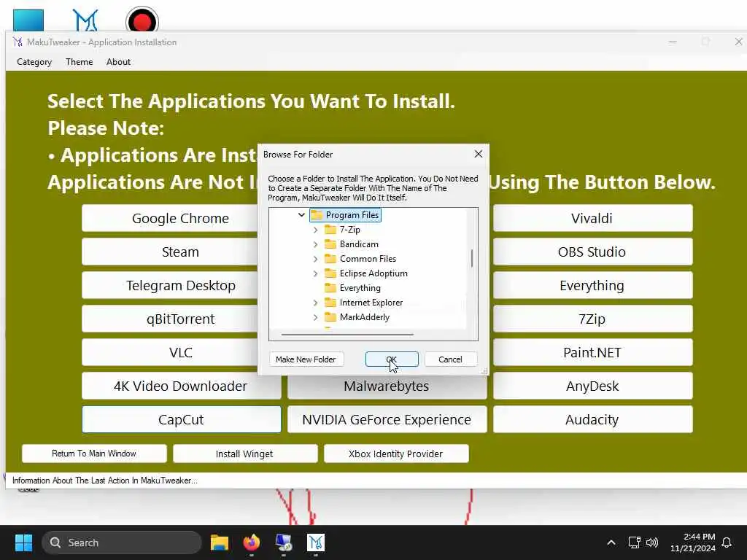Click the Program Files folder icon
Viewport: 747px width, 560px height.
317,215
